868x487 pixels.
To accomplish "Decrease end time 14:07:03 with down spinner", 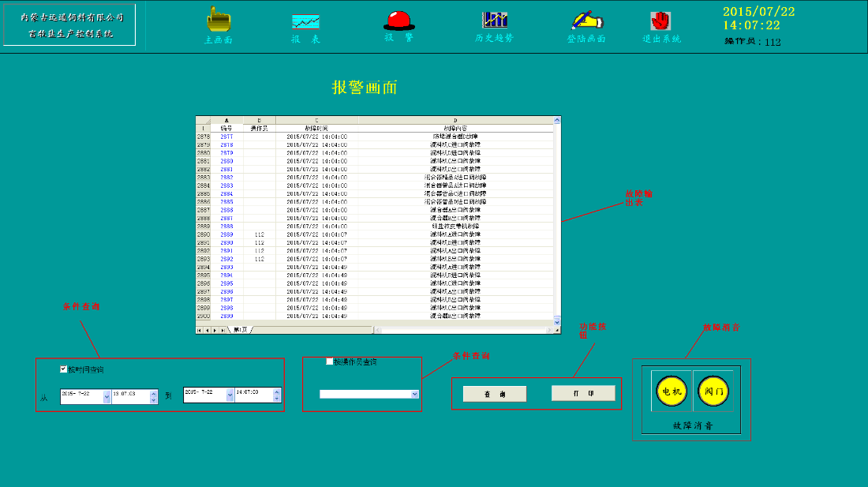I will [277, 399].
